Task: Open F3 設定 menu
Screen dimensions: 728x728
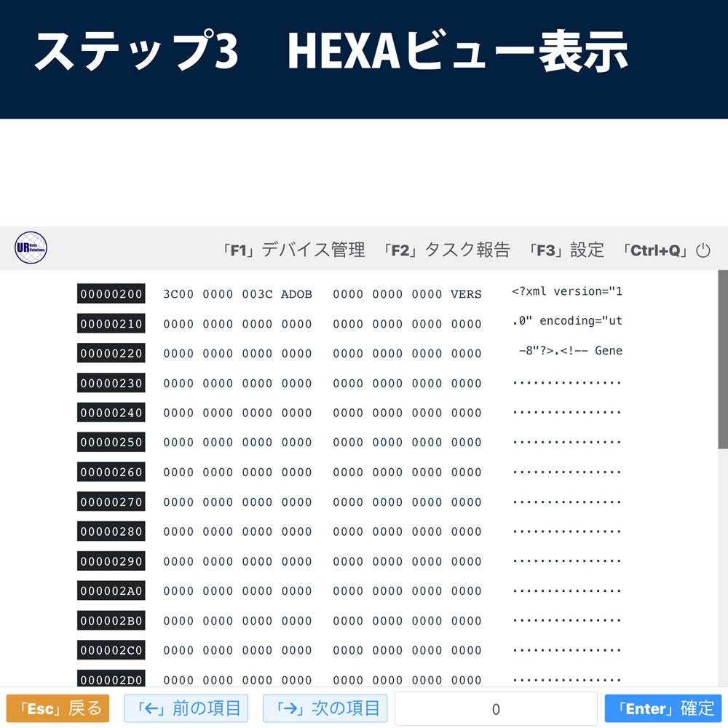Action: coord(566,250)
